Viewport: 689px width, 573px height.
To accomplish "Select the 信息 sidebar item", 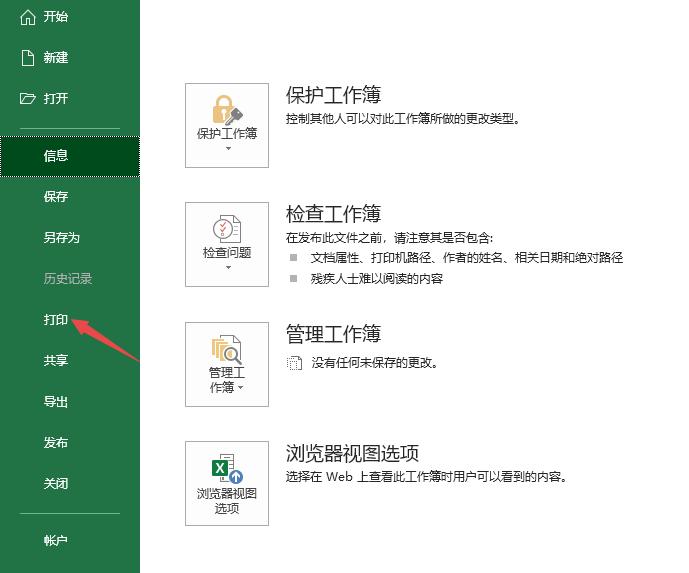I will [x=70, y=156].
